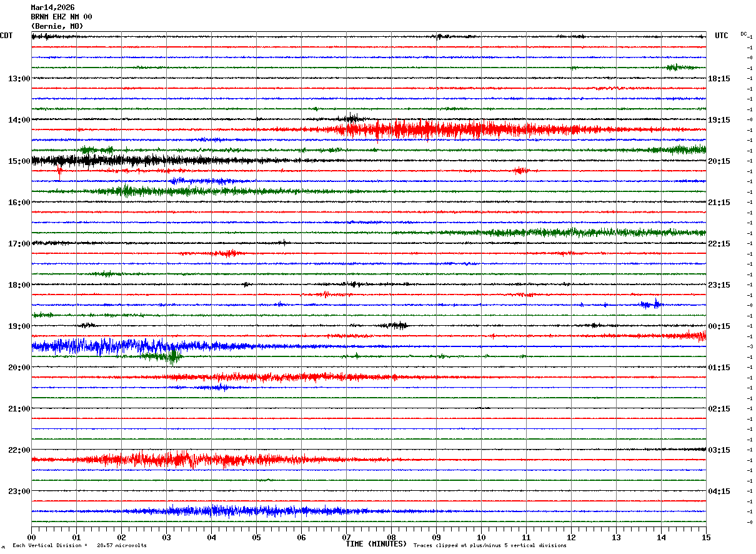Click the 00:15 UTC time label
This screenshot has height=554, width=756.
click(x=719, y=326)
